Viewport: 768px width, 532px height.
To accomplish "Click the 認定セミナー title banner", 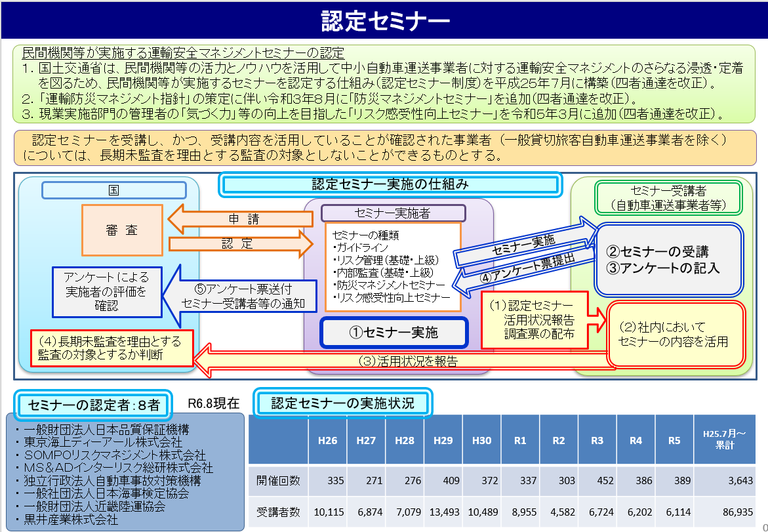I will pyautogui.click(x=384, y=20).
